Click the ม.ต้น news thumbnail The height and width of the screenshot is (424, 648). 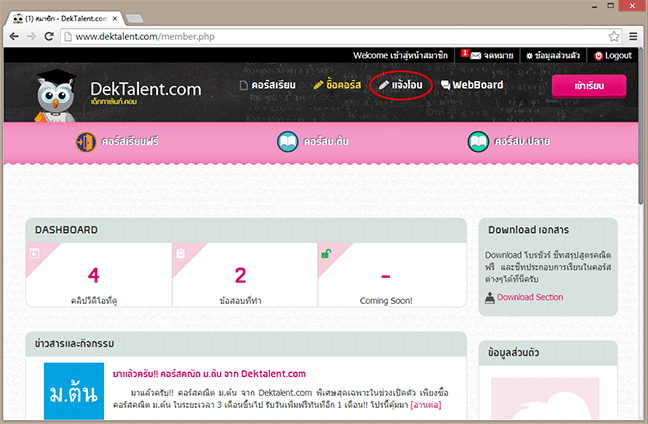tap(72, 393)
